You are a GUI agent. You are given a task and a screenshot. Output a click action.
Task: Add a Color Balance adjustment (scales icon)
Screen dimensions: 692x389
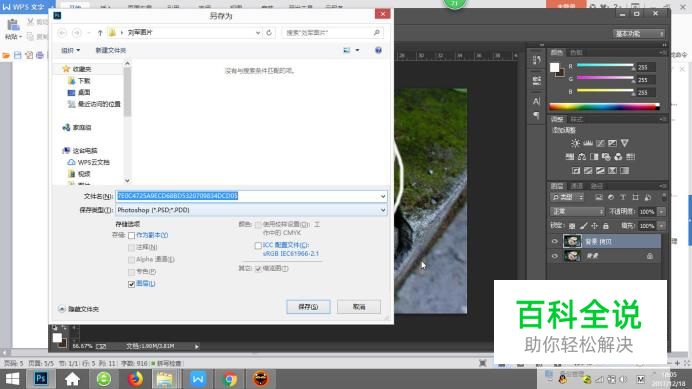coord(582,157)
